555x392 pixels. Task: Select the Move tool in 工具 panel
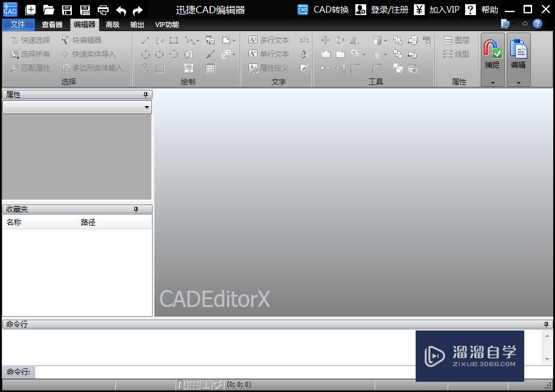click(326, 40)
